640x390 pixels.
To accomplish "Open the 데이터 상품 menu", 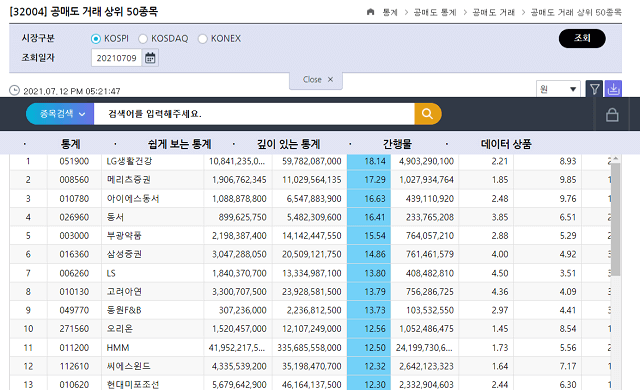I will [x=506, y=144].
